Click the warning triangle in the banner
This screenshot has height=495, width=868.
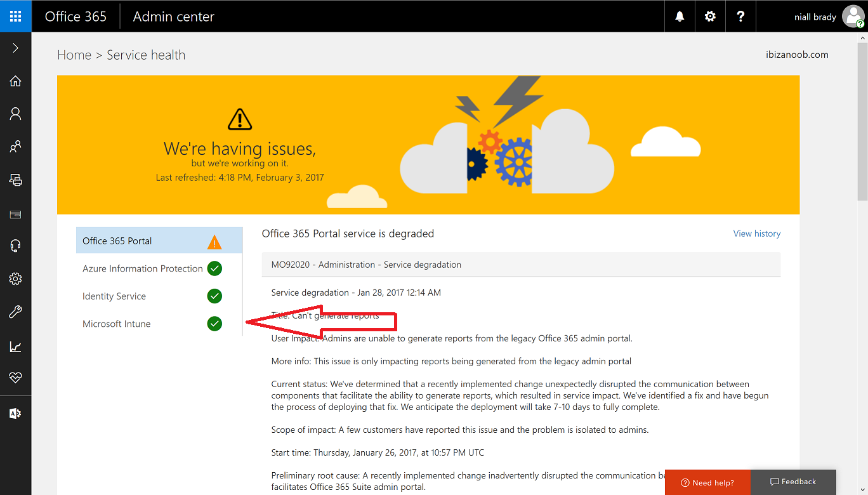point(240,119)
